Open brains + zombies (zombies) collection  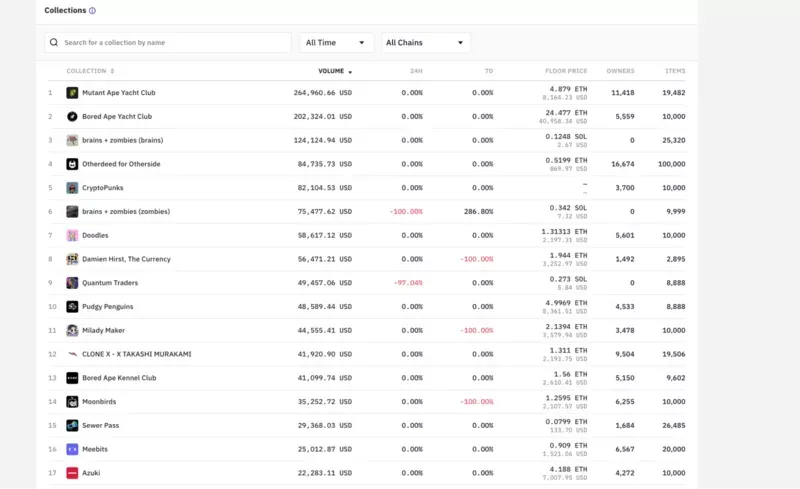126,211
